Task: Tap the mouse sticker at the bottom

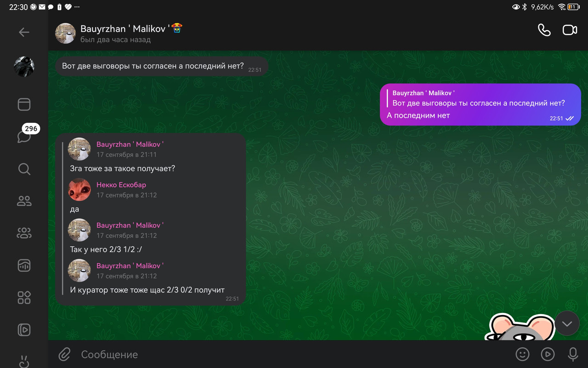Action: 521,327
